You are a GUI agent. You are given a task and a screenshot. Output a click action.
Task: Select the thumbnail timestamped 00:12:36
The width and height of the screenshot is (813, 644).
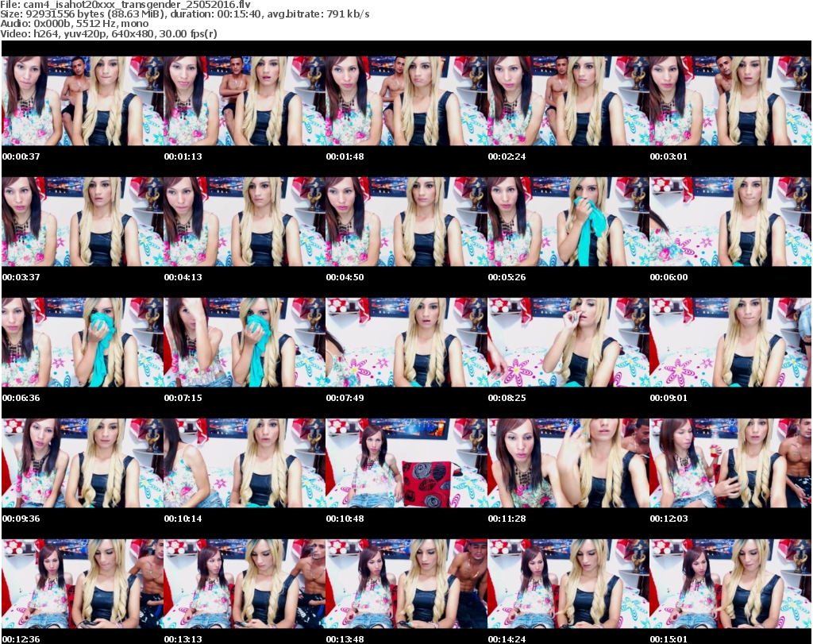tap(83, 584)
